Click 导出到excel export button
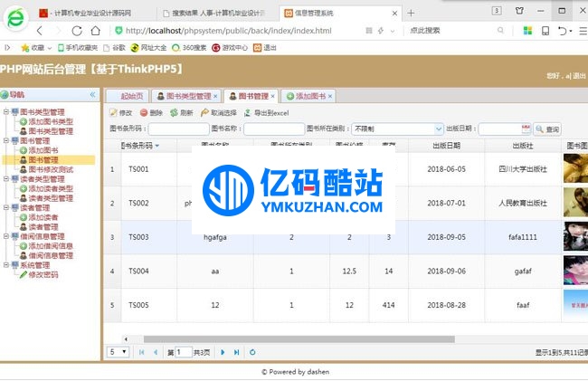Image resolution: width=588 pixels, height=381 pixels. 266,112
